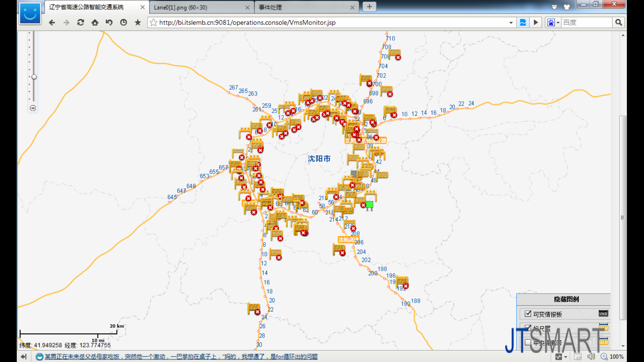
Task: Open the resource sniffer pulse icon
Action: tap(558, 357)
